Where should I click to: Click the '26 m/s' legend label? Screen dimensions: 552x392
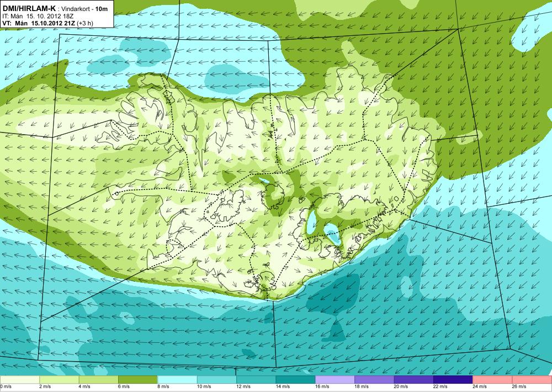519,386
